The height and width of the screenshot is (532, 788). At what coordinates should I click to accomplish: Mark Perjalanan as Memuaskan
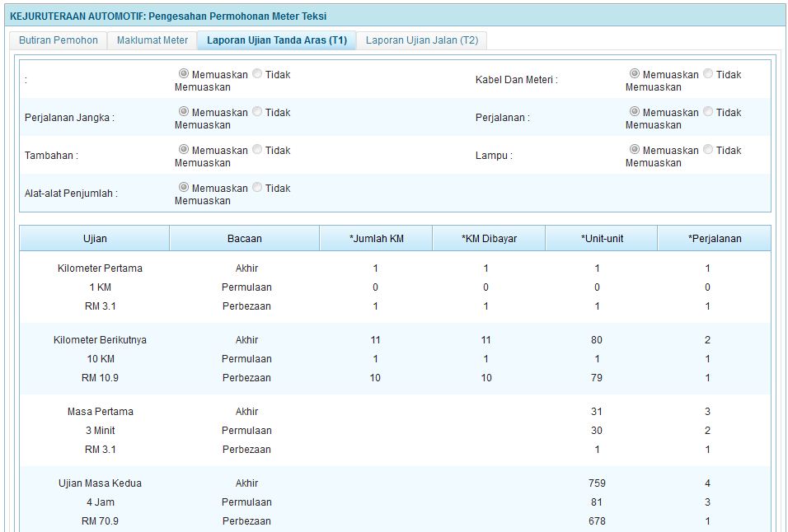click(635, 111)
